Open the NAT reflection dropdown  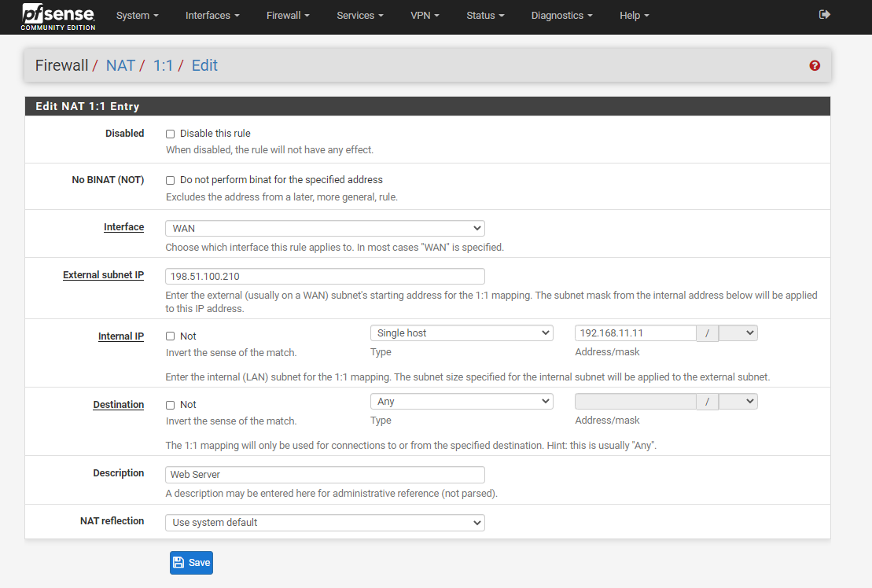pyautogui.click(x=325, y=523)
